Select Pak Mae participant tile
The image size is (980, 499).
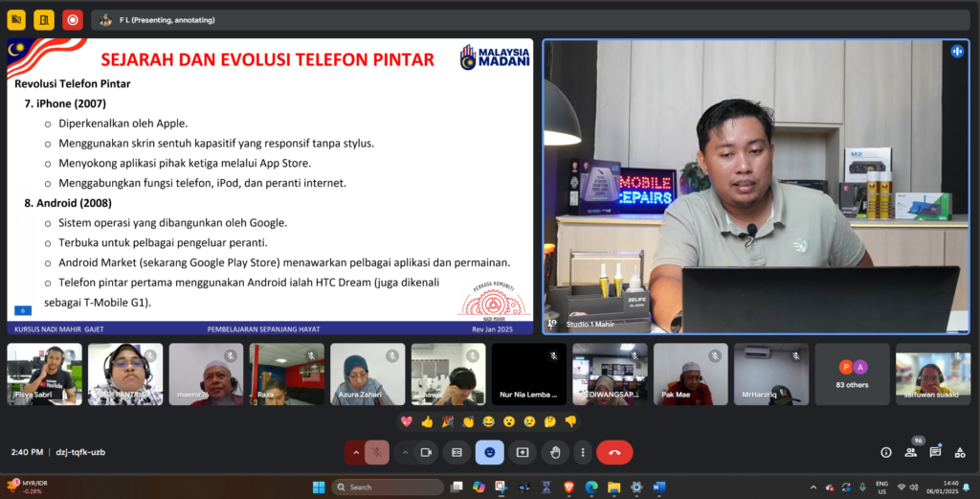tap(691, 374)
